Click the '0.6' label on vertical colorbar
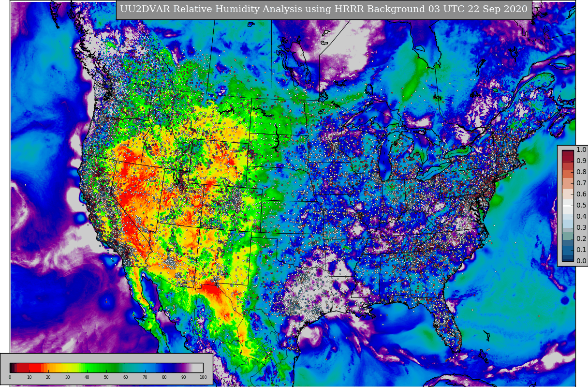This screenshot has height=387, width=588. (581, 194)
